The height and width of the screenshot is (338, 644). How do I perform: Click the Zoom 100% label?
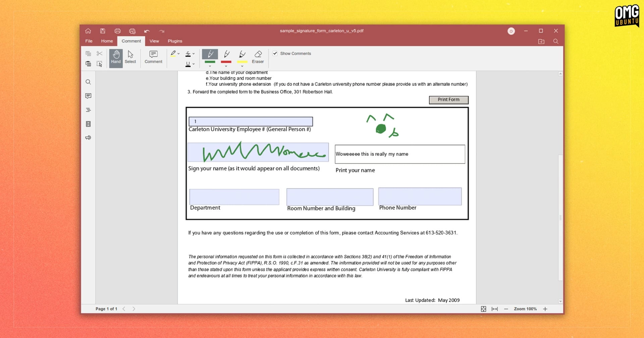[x=525, y=309]
